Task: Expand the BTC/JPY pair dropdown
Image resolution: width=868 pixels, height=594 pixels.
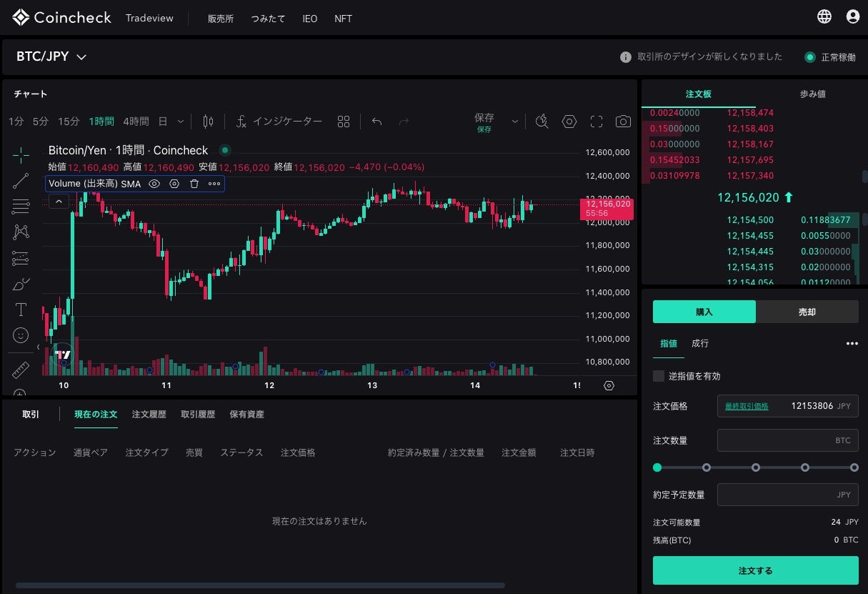Action: pos(81,57)
